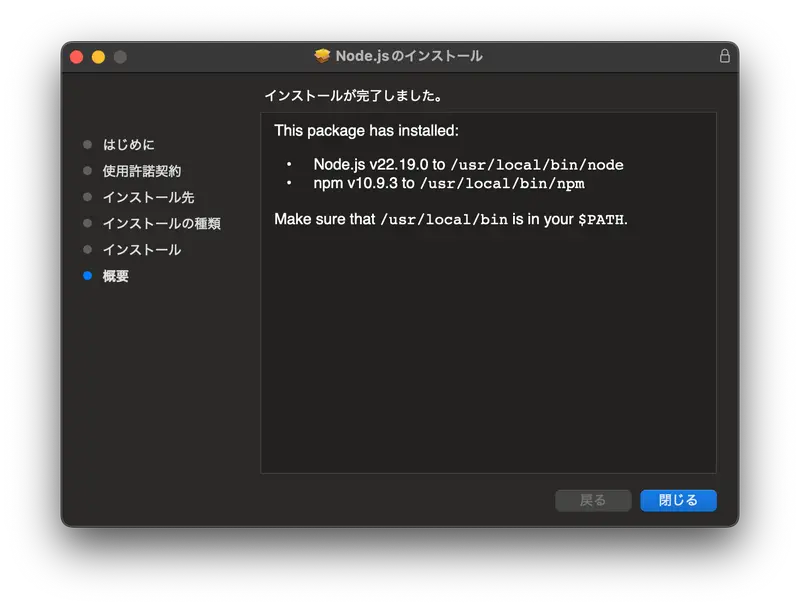Click the text "Node.js v22.19.0"
The height and width of the screenshot is (608, 800).
pos(371,164)
